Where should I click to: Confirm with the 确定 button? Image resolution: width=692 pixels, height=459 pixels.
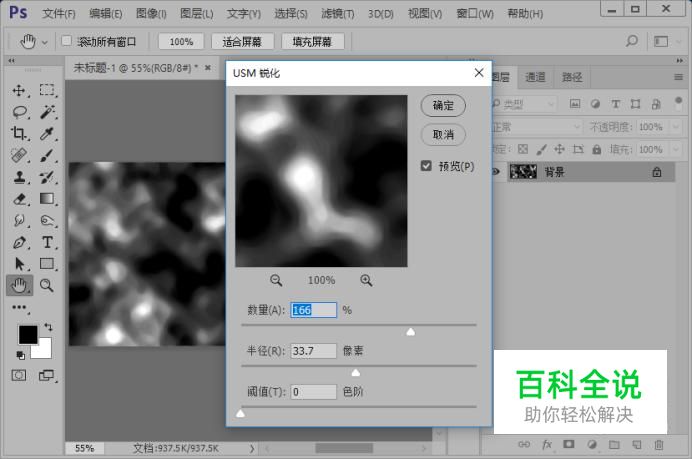443,105
